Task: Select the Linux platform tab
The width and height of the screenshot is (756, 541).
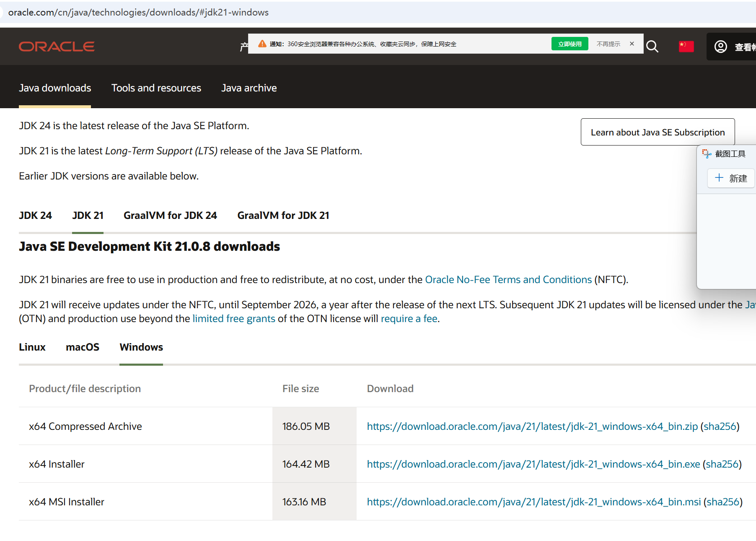Action: click(x=32, y=347)
